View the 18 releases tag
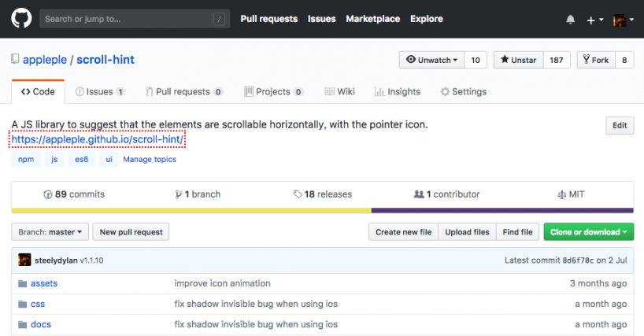Viewport: 644px width, 336px height. (322, 194)
